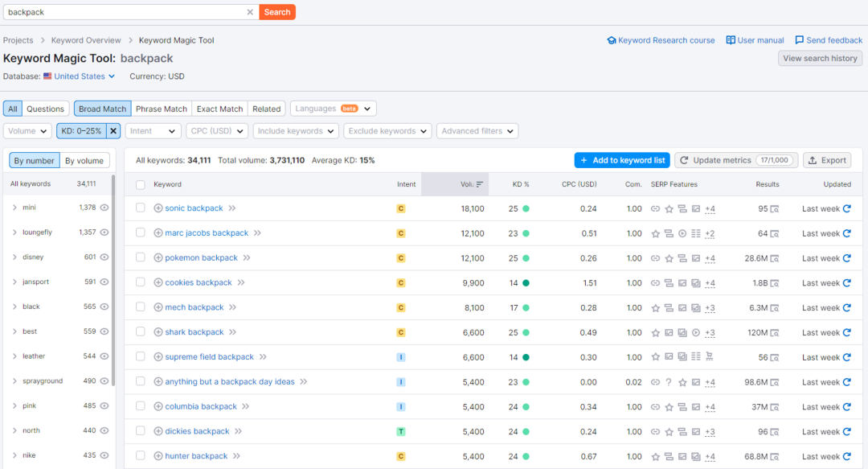The image size is (868, 469).
Task: Add marc jacobs backpack to keyword list
Action: (158, 233)
